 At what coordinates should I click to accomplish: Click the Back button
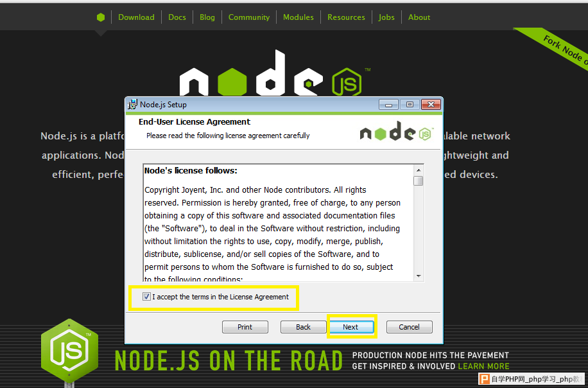click(303, 327)
